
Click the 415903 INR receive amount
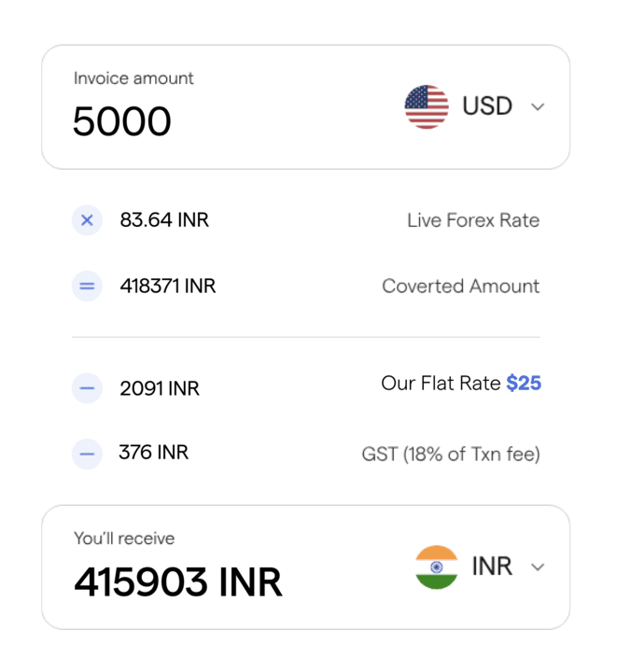(178, 582)
